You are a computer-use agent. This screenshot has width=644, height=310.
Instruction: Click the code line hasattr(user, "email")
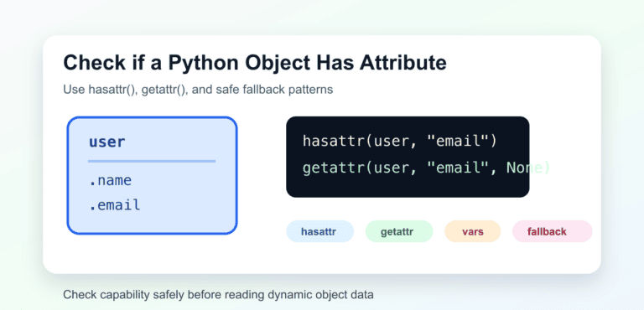click(x=400, y=141)
